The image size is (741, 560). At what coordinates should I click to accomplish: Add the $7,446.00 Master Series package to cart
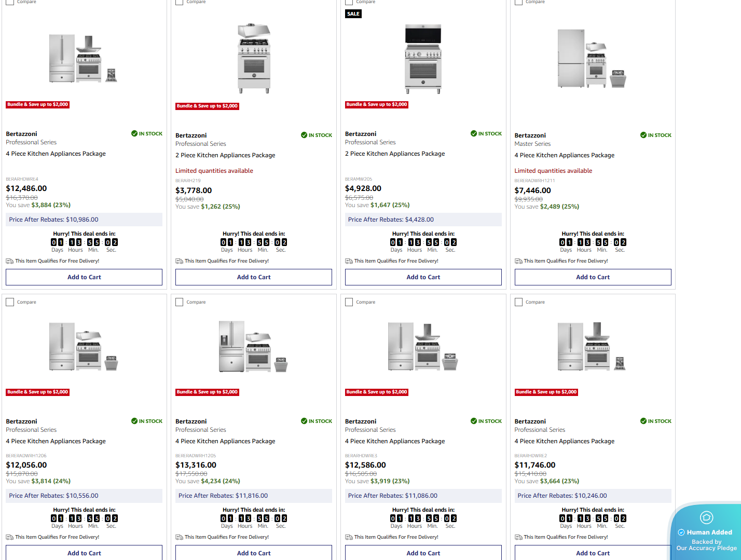(x=593, y=277)
